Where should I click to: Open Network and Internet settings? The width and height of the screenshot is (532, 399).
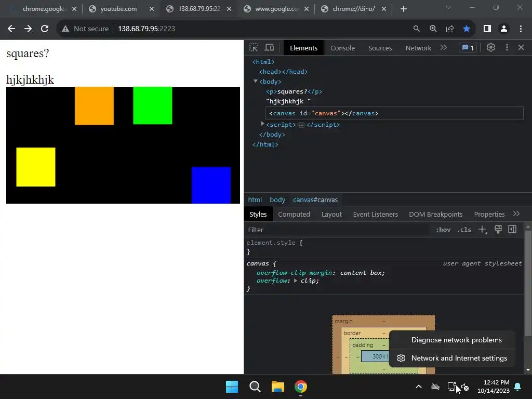[453, 358]
